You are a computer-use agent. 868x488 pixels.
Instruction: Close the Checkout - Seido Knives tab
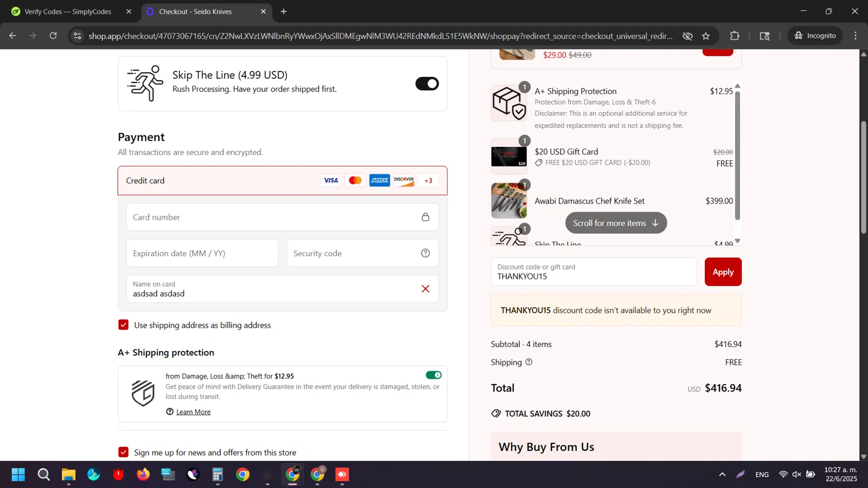(x=263, y=12)
